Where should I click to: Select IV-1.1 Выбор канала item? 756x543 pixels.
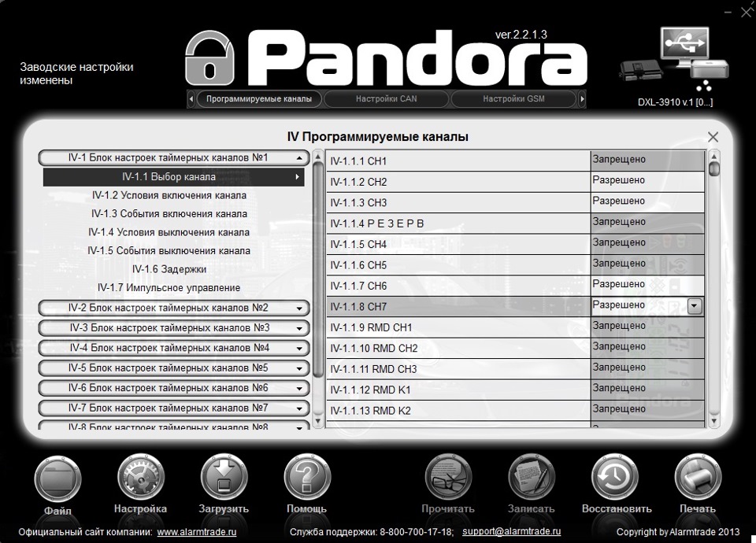(x=173, y=177)
